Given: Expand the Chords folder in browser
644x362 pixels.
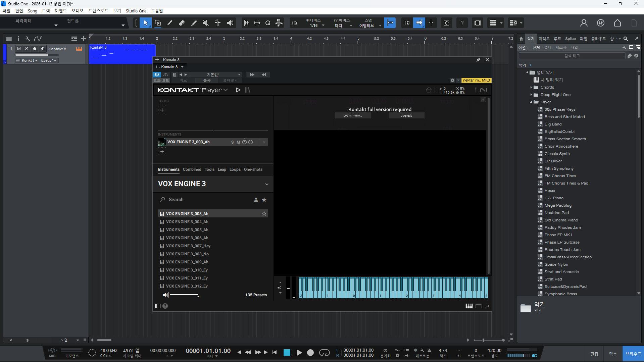Looking at the screenshot, I should [531, 87].
